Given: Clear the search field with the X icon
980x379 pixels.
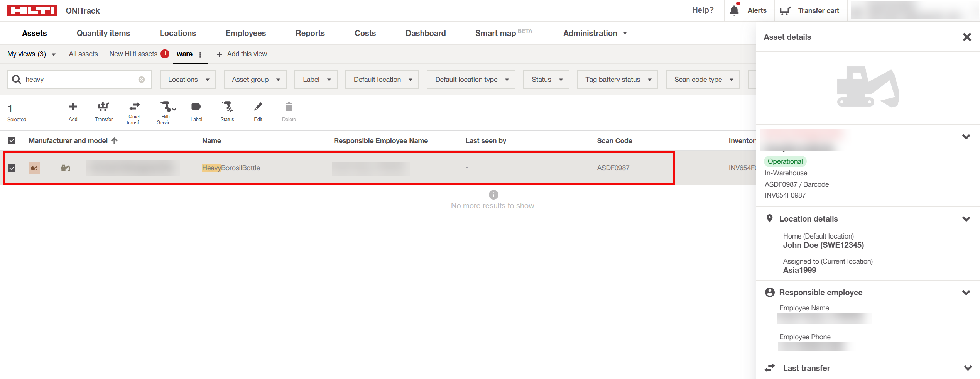Looking at the screenshot, I should pos(142,80).
